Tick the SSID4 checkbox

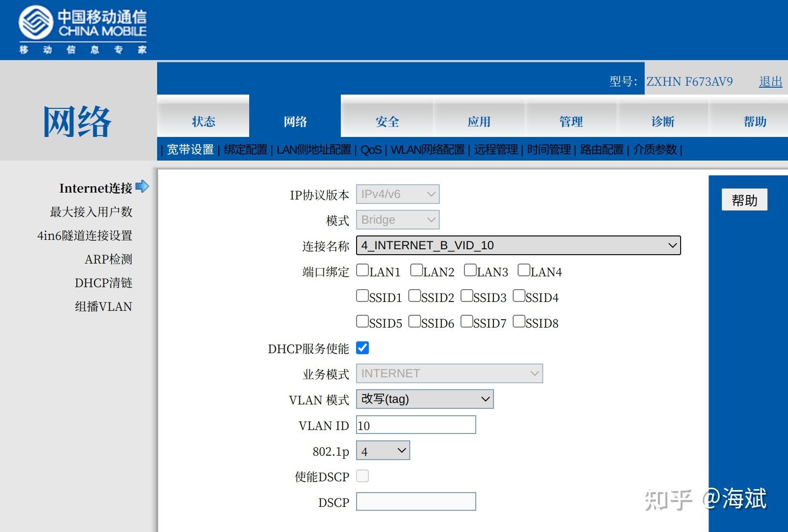tap(519, 296)
